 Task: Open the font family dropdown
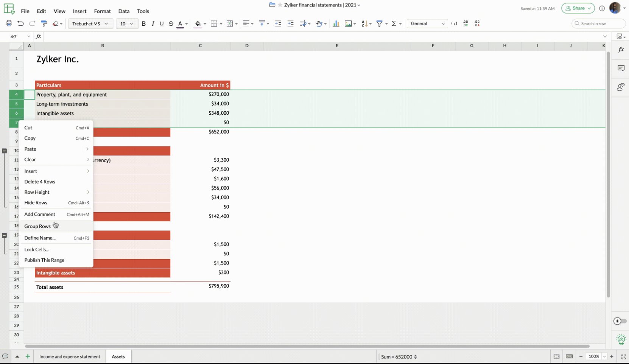[x=90, y=23]
